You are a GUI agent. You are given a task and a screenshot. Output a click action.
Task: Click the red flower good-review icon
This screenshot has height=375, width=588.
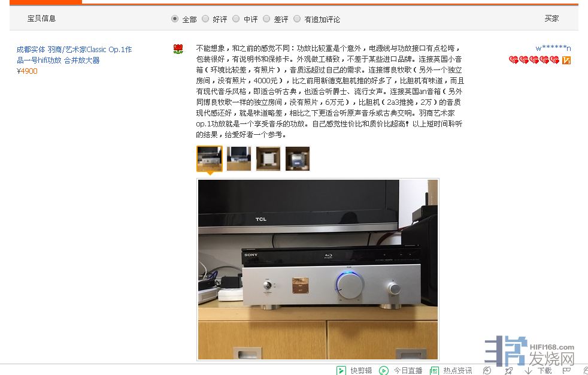coord(178,49)
